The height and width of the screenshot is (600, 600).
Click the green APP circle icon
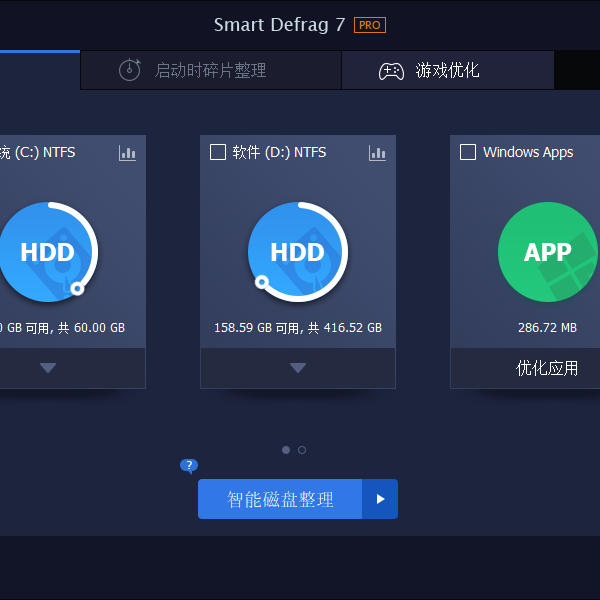tap(548, 252)
